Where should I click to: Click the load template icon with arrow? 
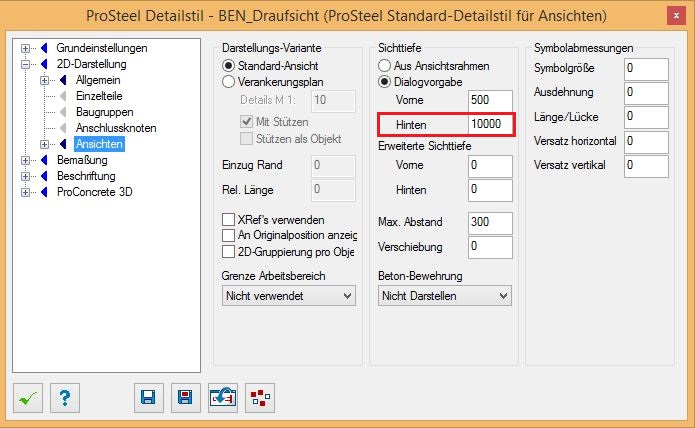(223, 398)
